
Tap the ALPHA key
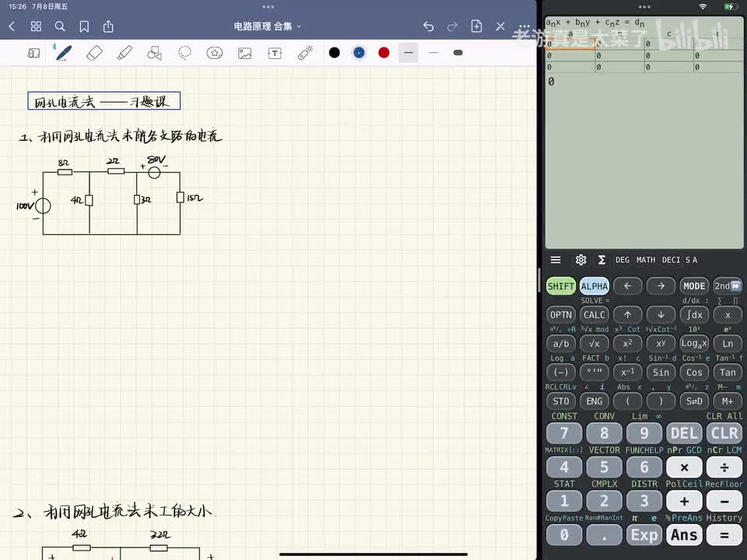594,286
